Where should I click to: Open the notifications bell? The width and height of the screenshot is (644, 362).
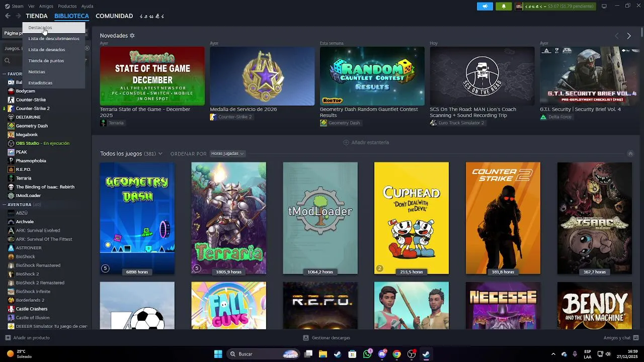click(504, 6)
